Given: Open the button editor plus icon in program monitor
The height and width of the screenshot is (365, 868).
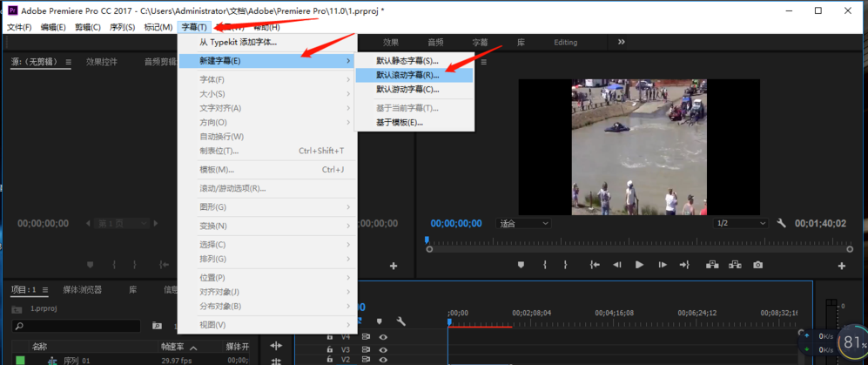Looking at the screenshot, I should 841,266.
